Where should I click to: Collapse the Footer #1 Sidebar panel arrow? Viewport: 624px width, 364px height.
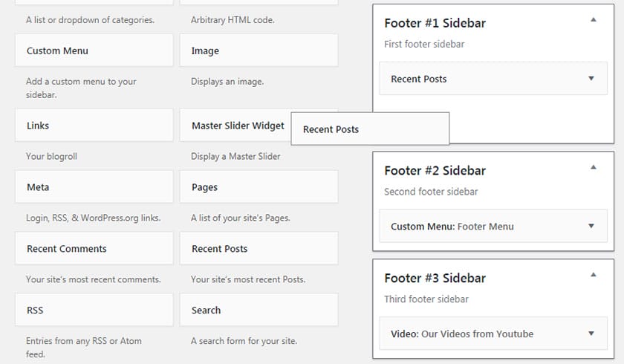tap(593, 20)
